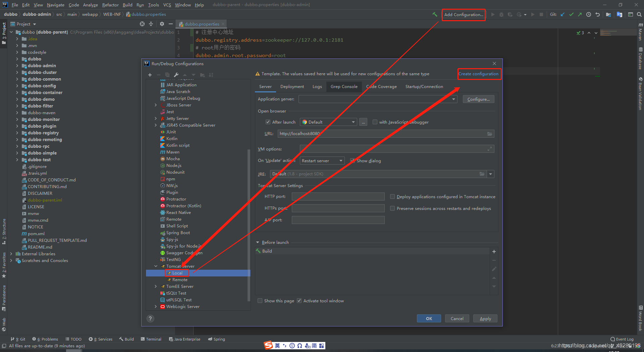
Task: Open the VCS menu
Action: (x=167, y=5)
